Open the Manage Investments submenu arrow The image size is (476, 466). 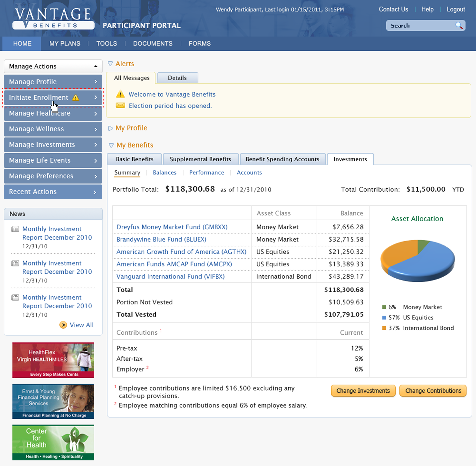point(96,145)
